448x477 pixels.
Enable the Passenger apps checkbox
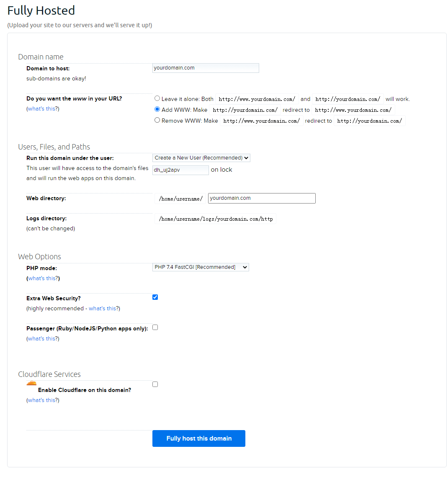[155, 327]
